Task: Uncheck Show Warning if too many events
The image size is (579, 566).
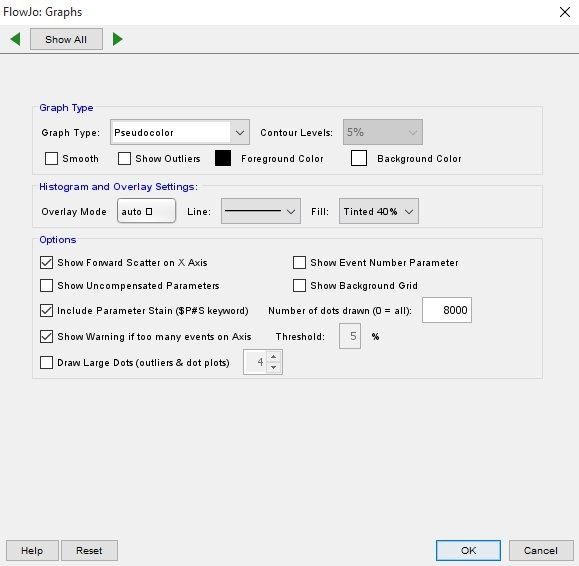Action: [x=46, y=336]
